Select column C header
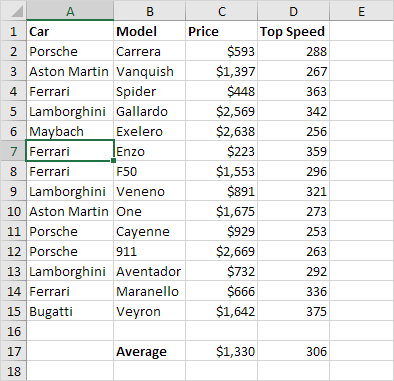This screenshot has width=394, height=381. [x=221, y=11]
